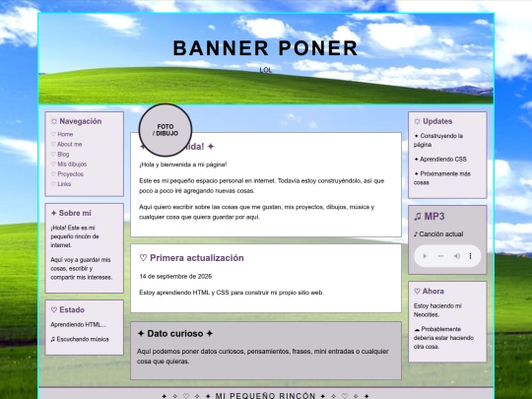The width and height of the screenshot is (532, 399).
Task: Go to the About me page
Action: [66, 144]
